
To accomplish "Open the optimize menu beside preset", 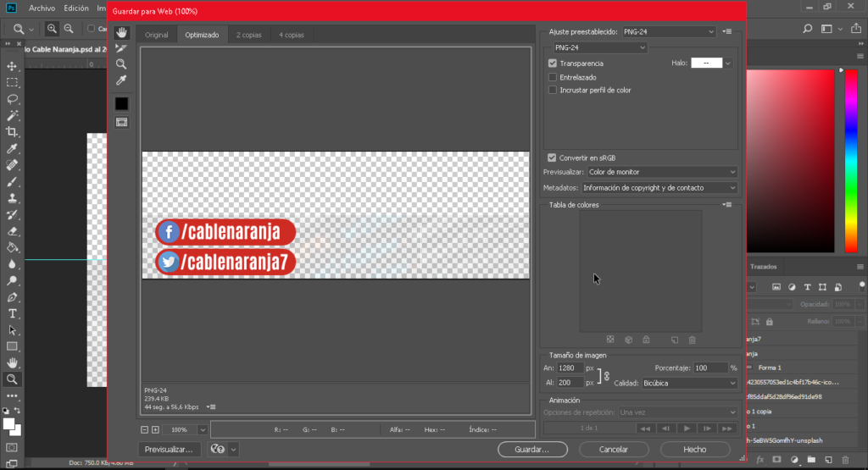I will point(727,31).
